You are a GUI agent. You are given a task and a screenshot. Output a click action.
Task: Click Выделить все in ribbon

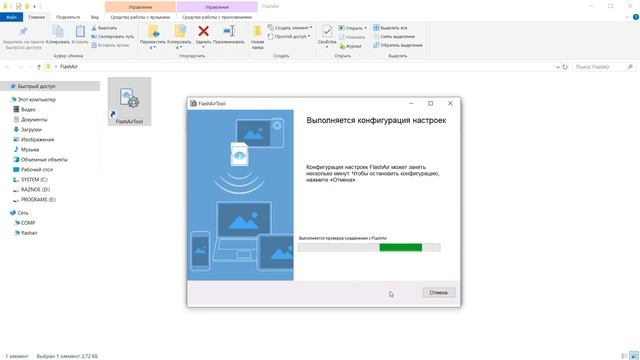coord(390,28)
